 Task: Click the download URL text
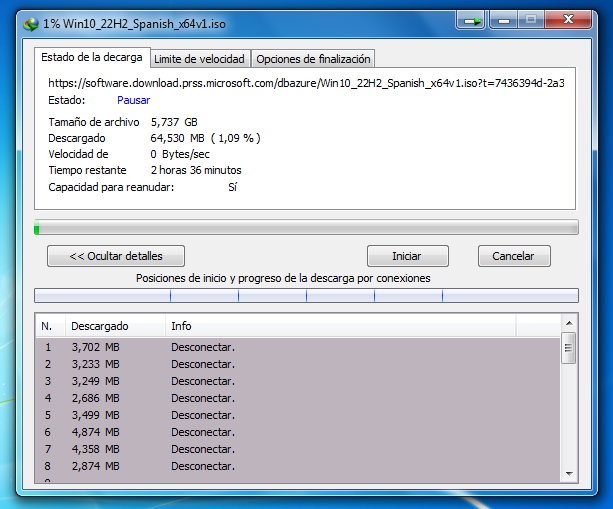click(x=306, y=83)
